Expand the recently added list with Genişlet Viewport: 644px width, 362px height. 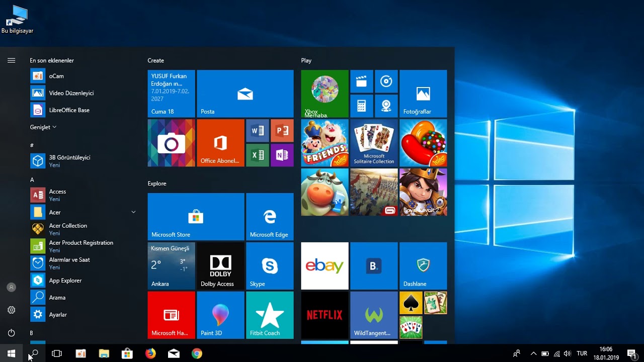point(43,127)
